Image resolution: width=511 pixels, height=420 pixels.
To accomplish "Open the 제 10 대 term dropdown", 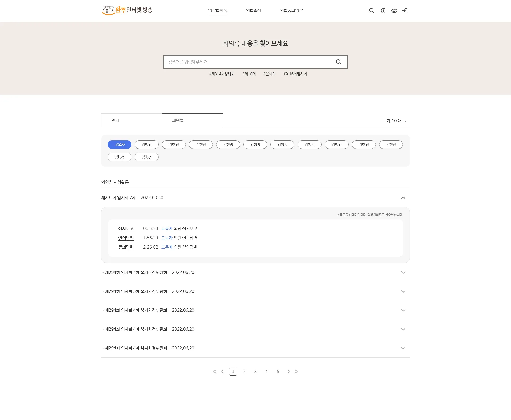I will (397, 121).
